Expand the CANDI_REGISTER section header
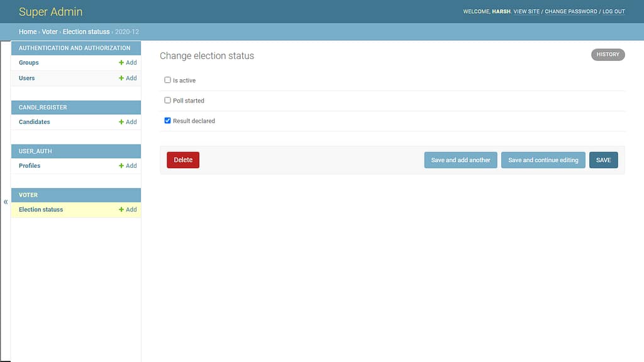This screenshot has width=644, height=362. (75, 107)
